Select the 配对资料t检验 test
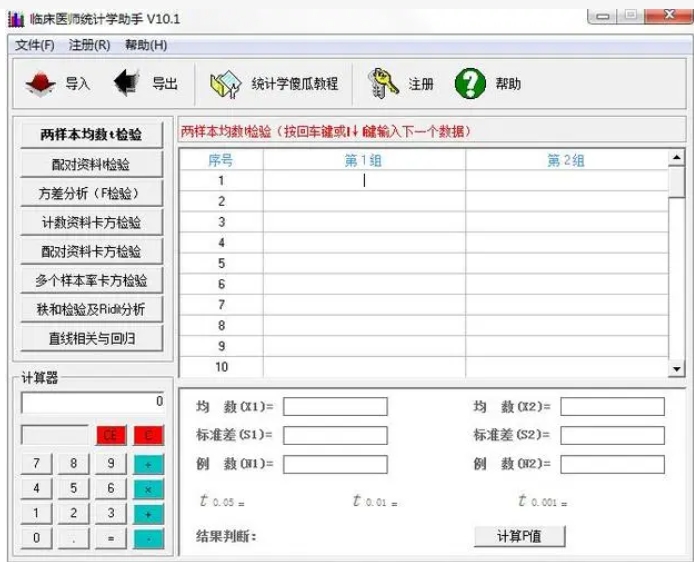Screen dimensions: 694x562 pyautogui.click(x=91, y=164)
